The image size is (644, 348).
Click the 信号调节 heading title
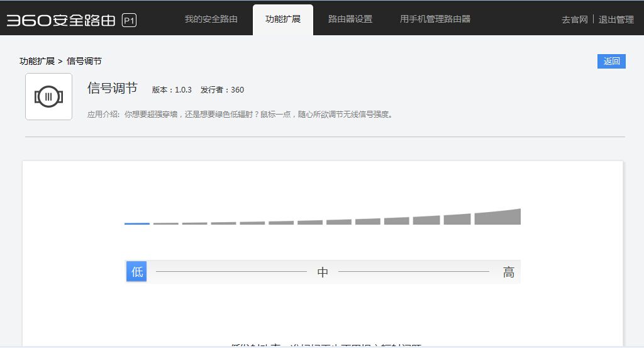112,88
